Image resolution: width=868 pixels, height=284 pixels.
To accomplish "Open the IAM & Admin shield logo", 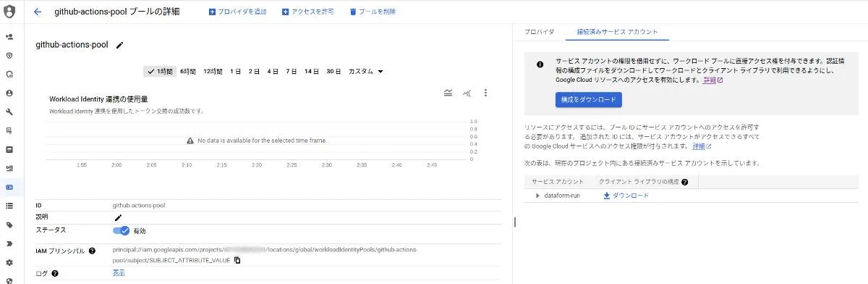I will (9, 12).
